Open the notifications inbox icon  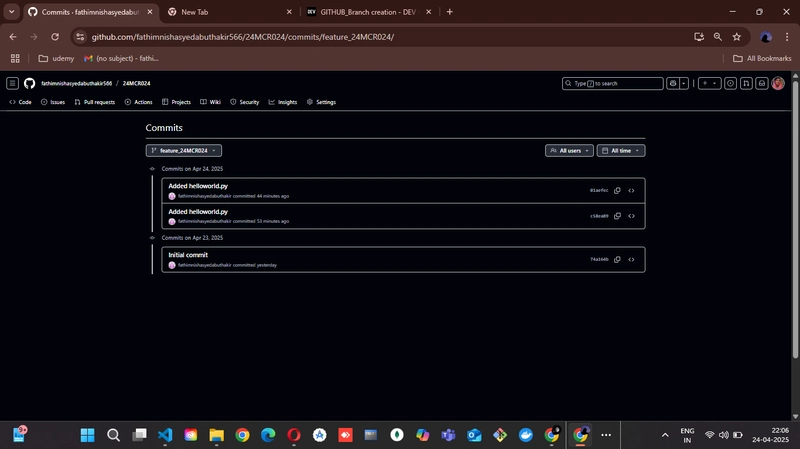click(x=762, y=83)
